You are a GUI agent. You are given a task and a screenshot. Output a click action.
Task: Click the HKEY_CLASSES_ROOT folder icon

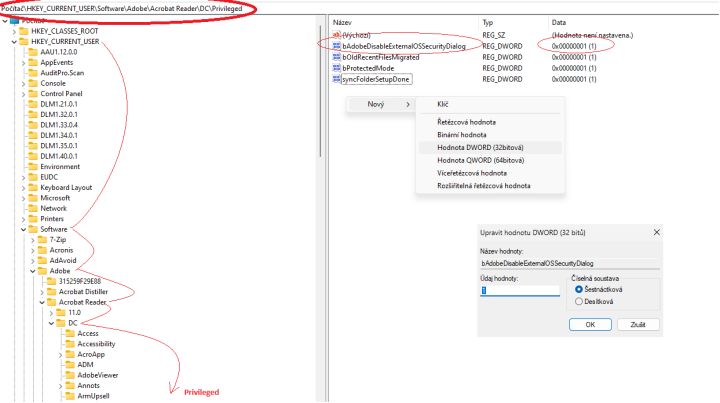click(23, 31)
